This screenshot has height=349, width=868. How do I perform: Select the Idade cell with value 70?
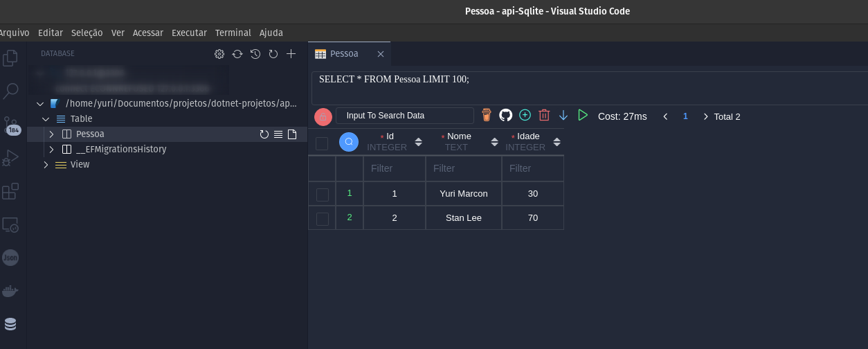(x=533, y=218)
